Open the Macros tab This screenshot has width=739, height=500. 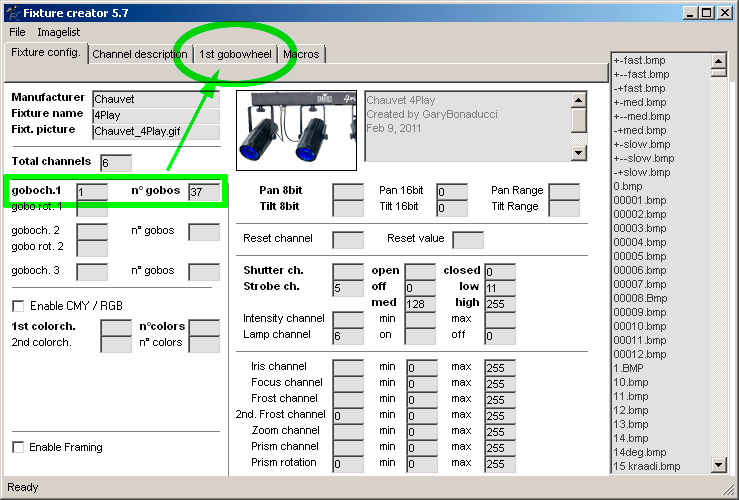tap(301, 54)
